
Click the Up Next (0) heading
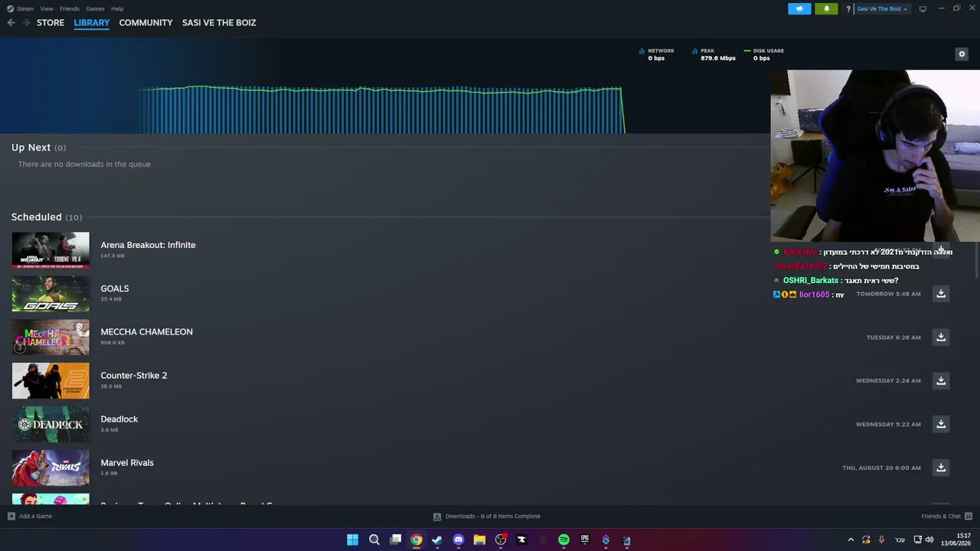38,148
